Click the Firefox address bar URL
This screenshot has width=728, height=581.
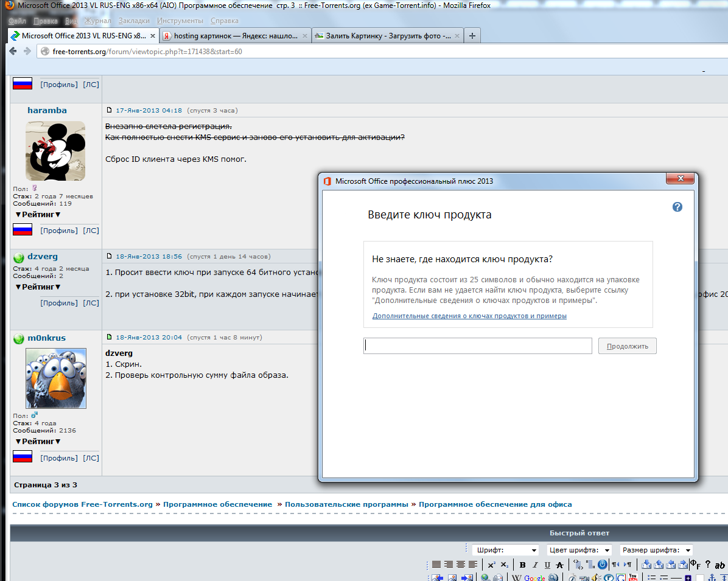[x=147, y=52]
